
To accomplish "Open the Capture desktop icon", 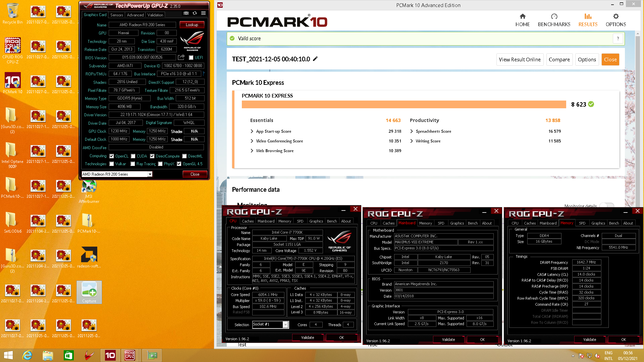I will click(89, 292).
